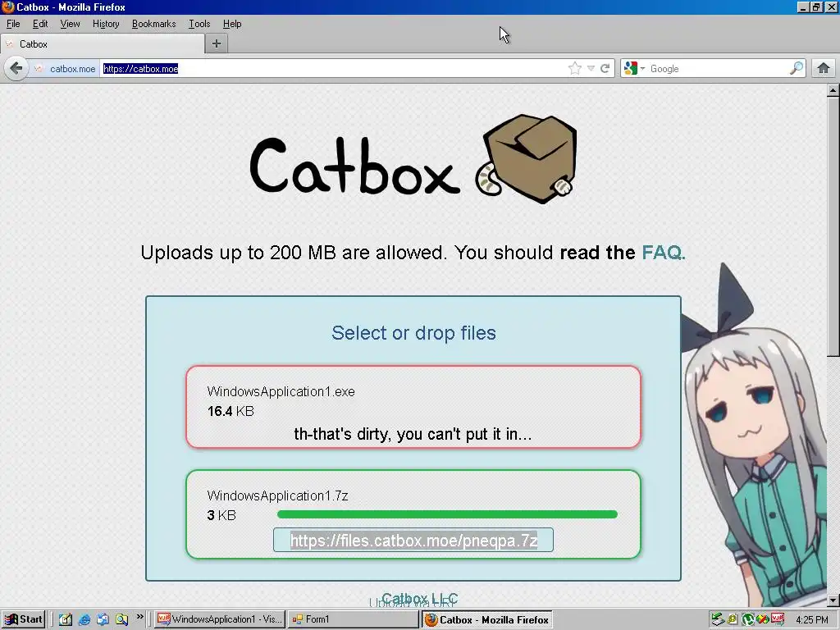Open the Tools menu
Viewport: 840px width, 630px height.
click(x=199, y=24)
